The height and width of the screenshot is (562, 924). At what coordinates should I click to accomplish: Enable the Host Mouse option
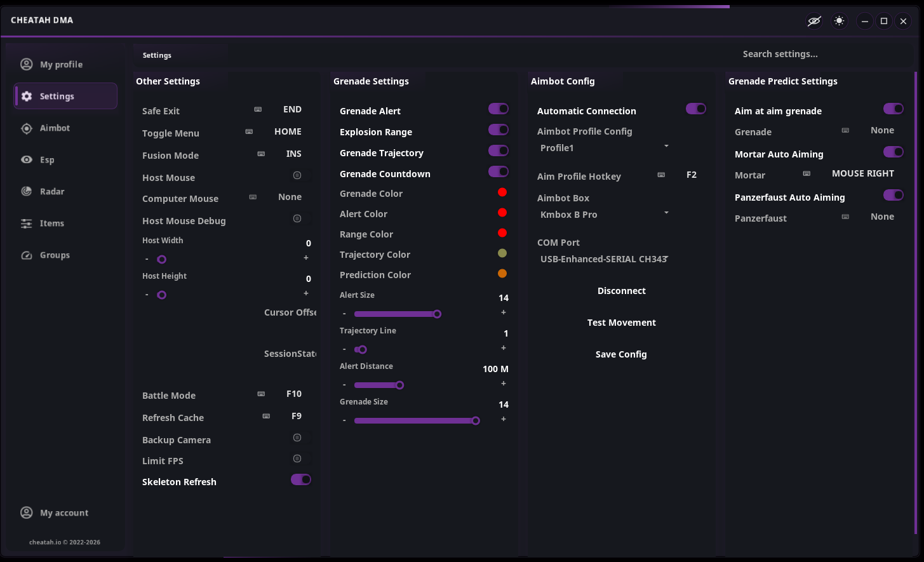pyautogui.click(x=297, y=175)
